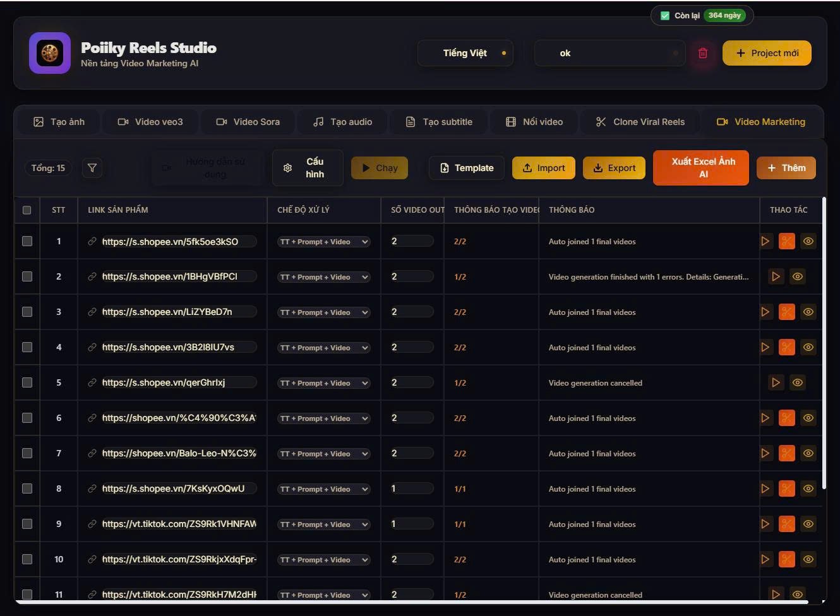
Task: Open the Cấu hình settings gear
Action: [307, 168]
